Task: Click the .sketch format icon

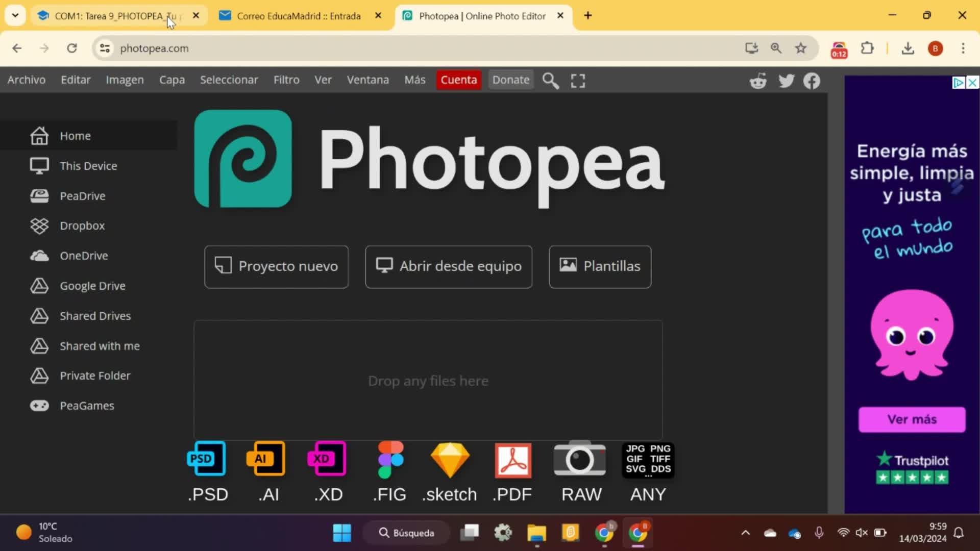Action: 450,460
